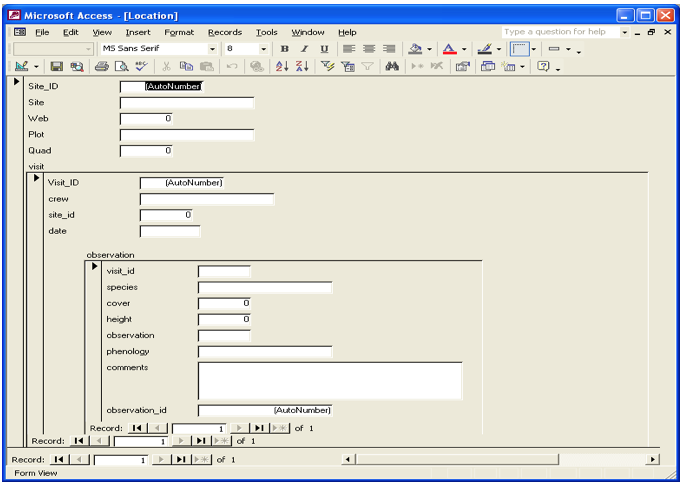Expand the Special Effect dropdown arrow

pos(534,49)
